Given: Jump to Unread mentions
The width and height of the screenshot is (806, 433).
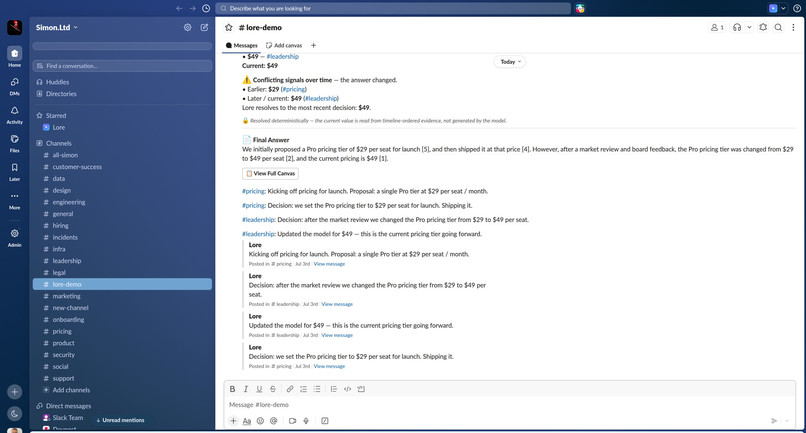Looking at the screenshot, I should [x=120, y=420].
